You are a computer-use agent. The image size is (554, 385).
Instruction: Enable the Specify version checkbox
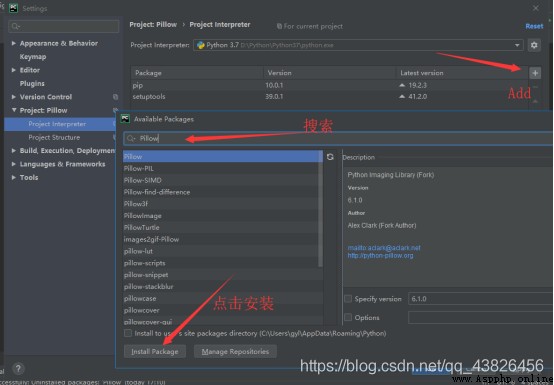coord(348,299)
